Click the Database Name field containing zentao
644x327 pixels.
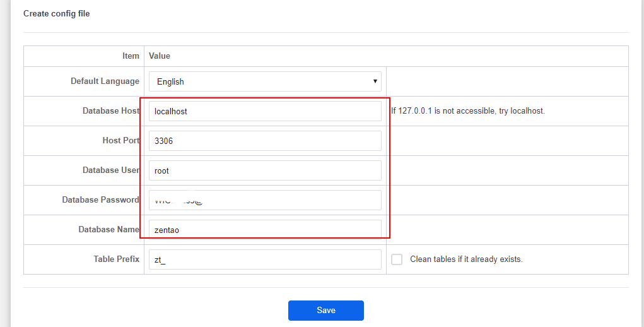point(265,230)
